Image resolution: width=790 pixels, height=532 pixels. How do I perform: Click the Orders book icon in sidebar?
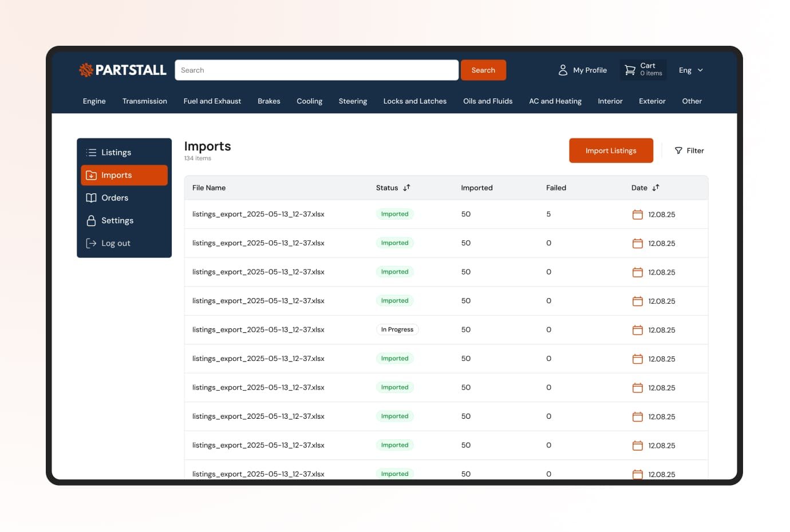[91, 198]
